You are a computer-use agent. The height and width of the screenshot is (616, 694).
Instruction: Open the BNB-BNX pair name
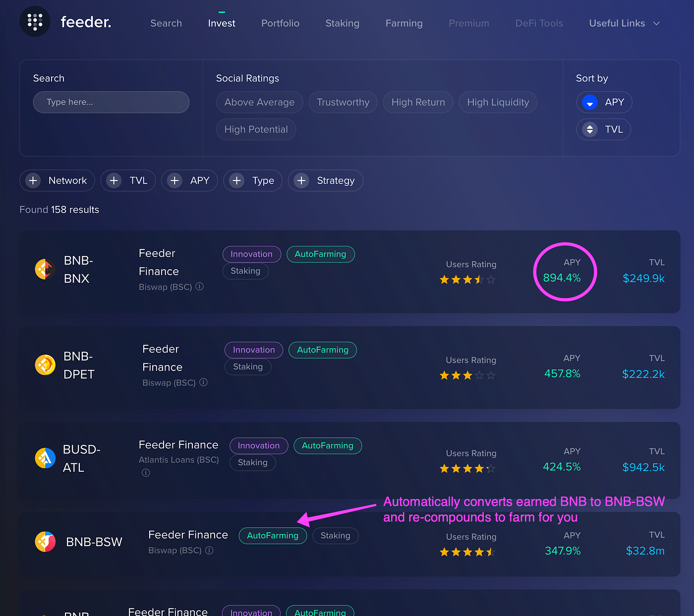78,269
